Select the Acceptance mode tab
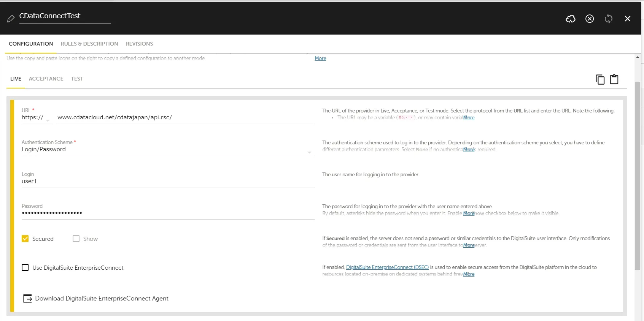644x321 pixels. point(46,79)
